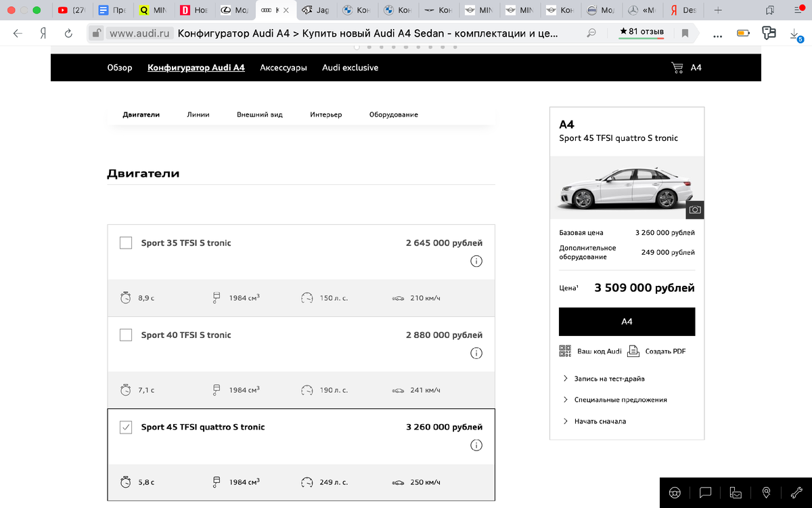Switch to the Google Docs browser tab

(x=112, y=11)
